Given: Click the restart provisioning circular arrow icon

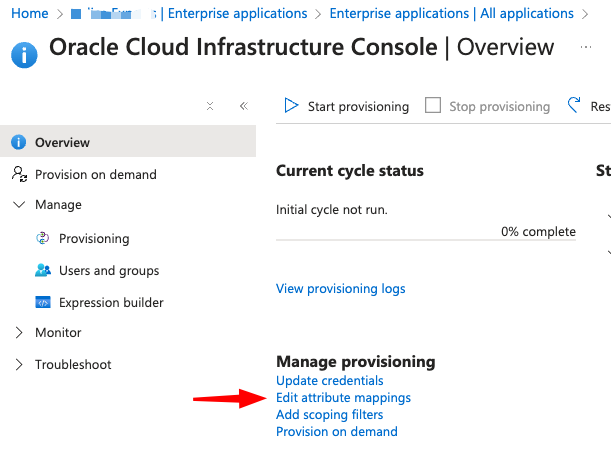Looking at the screenshot, I should coord(574,105).
